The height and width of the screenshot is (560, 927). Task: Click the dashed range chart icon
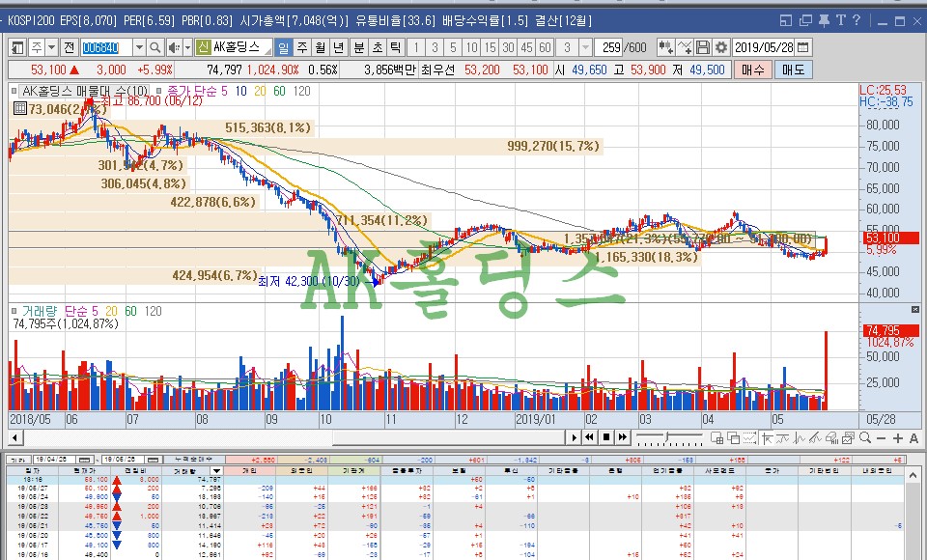click(x=750, y=437)
